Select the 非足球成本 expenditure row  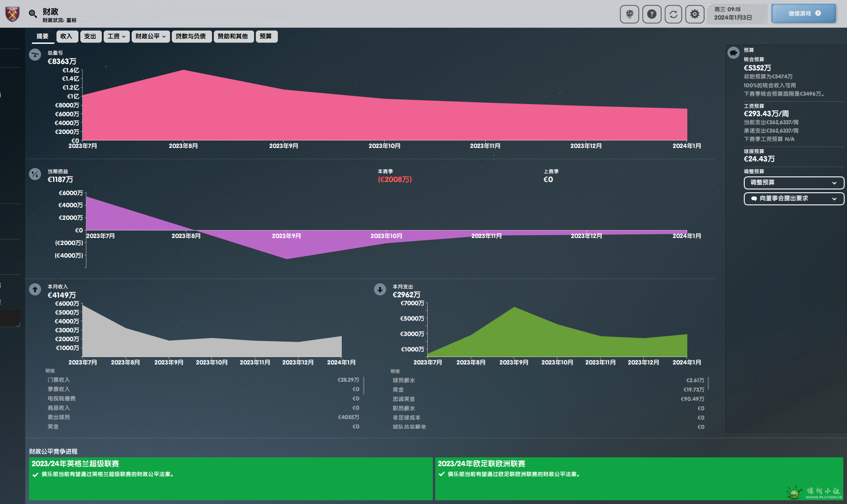(548, 418)
